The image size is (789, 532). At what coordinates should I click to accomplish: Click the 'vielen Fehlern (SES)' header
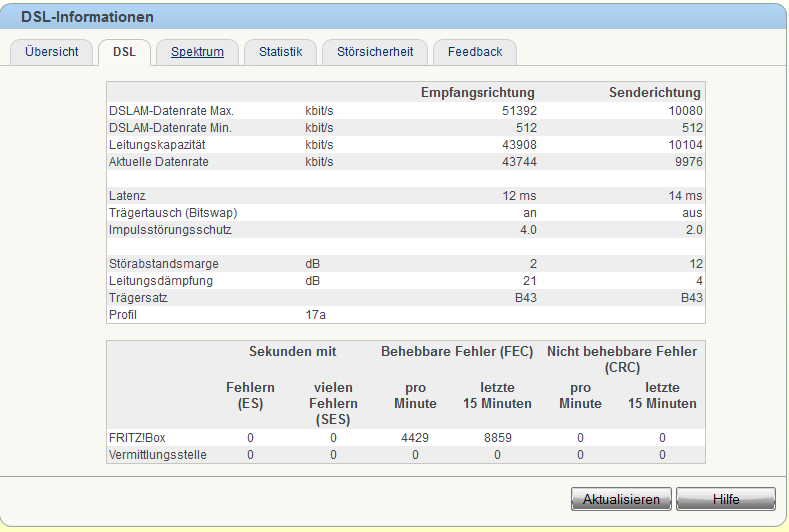click(x=333, y=404)
